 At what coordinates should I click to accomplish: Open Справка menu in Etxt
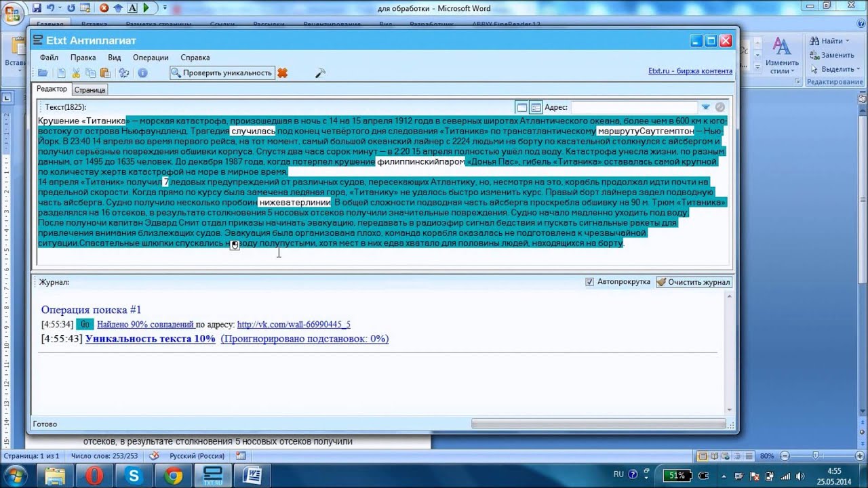pyautogui.click(x=195, y=58)
